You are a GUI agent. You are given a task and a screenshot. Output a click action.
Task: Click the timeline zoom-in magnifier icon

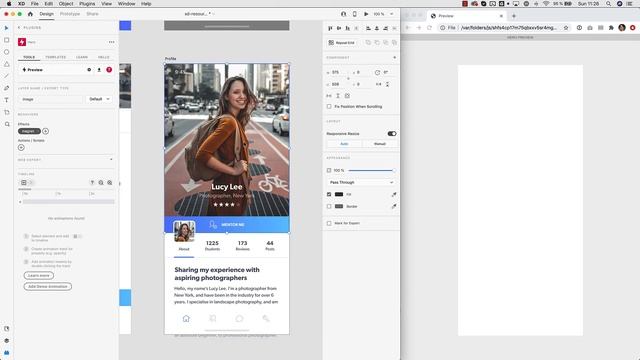[110, 183]
